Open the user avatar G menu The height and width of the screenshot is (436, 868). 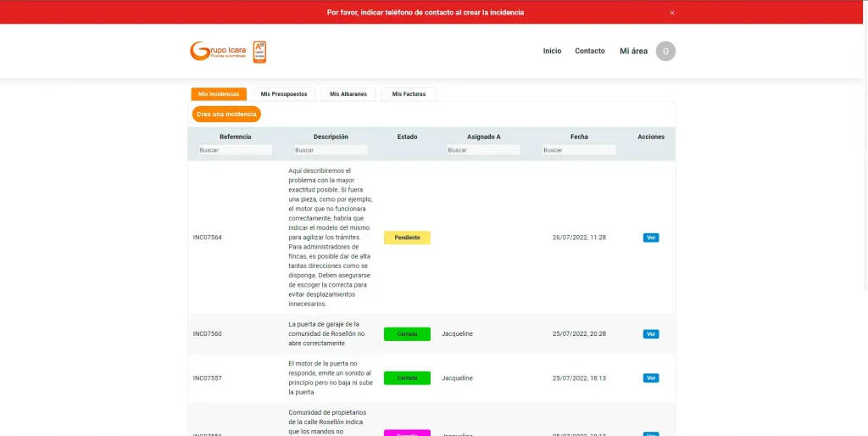point(665,51)
